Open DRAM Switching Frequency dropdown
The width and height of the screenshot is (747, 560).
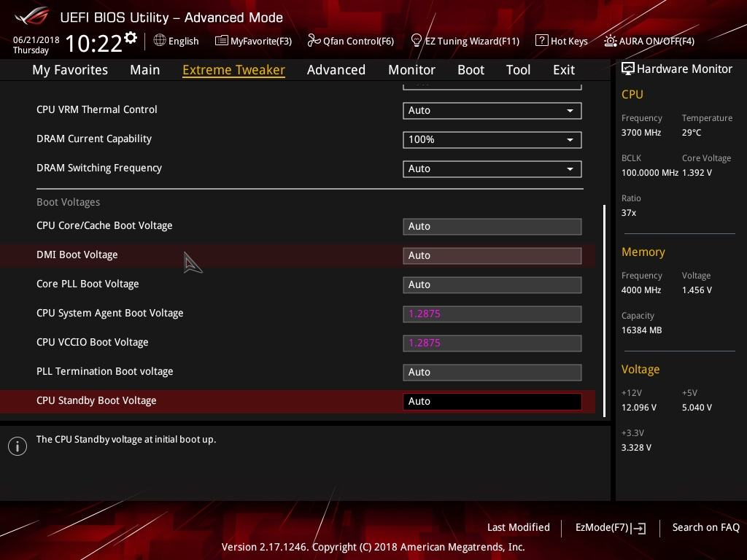492,168
